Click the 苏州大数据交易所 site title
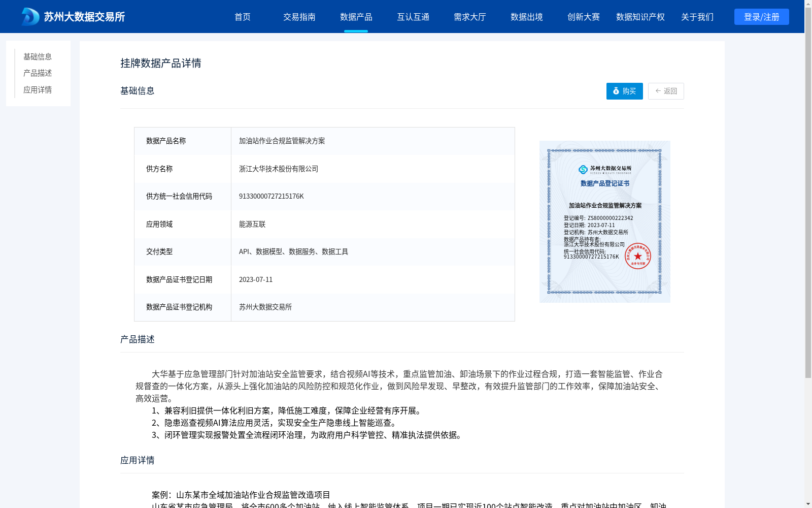This screenshot has height=508, width=812. (84, 17)
